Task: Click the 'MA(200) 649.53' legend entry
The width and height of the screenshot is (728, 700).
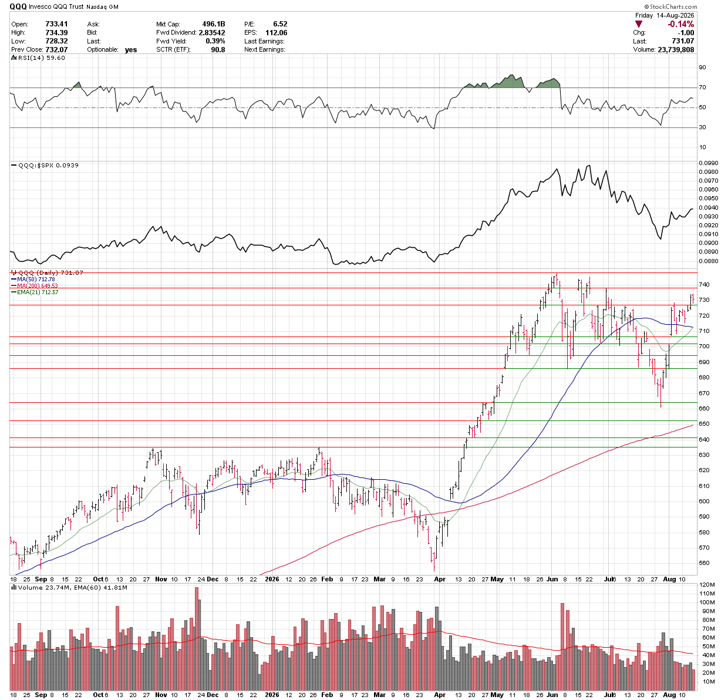Action: 38,285
